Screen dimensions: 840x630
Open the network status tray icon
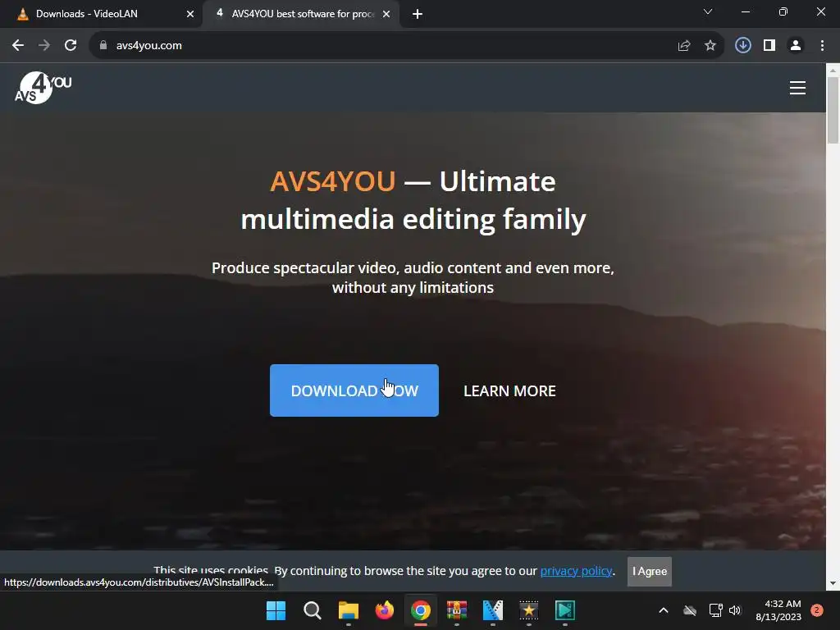[715, 610]
